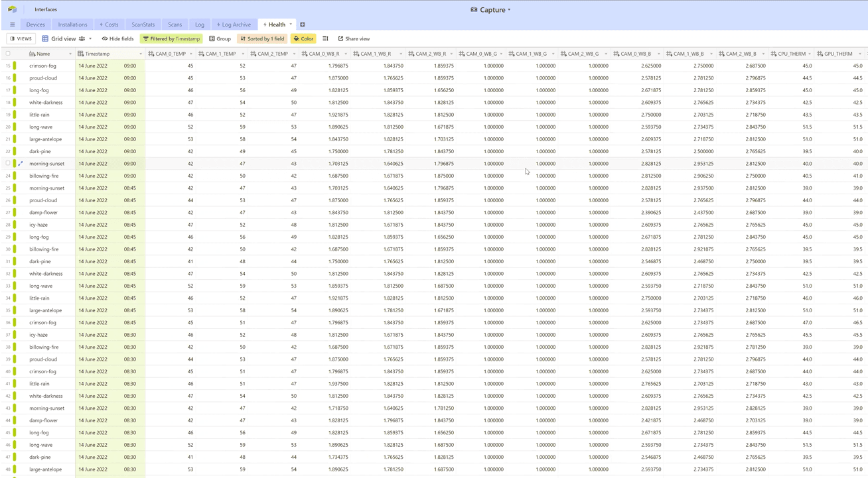Switch to the ScanStats tab
Image resolution: width=868 pixels, height=478 pixels.
click(143, 24)
